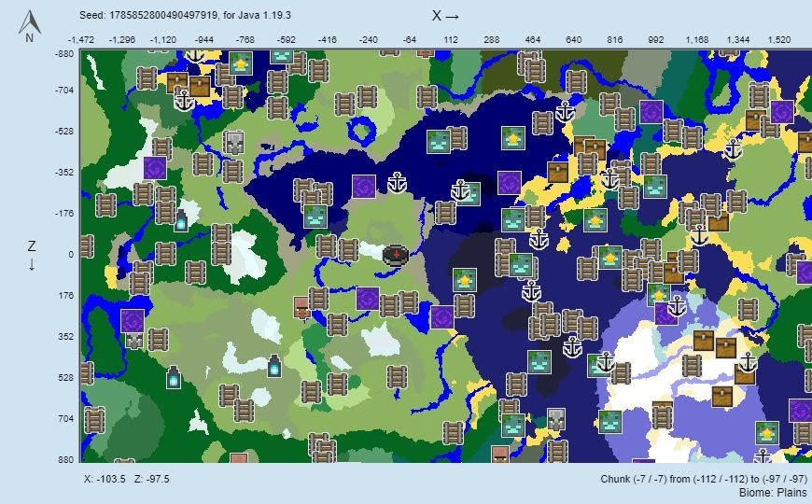Select the ruined portal northwest of the spawn marker

coord(364,187)
